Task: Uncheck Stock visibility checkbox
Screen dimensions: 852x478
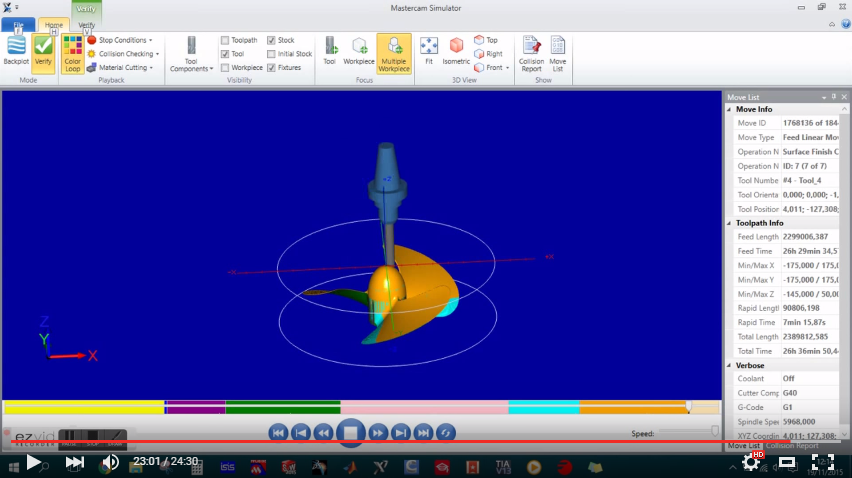Action: (271, 40)
